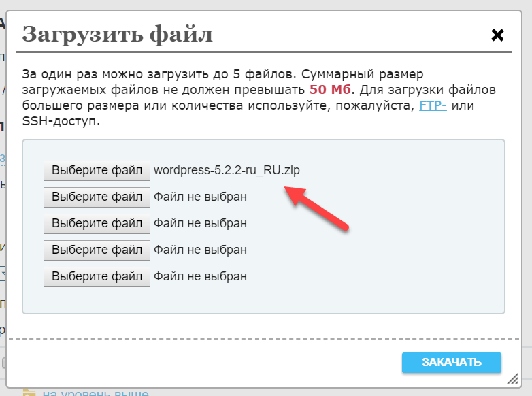
Task: Open the file picker in the fourth row
Action: point(97,250)
